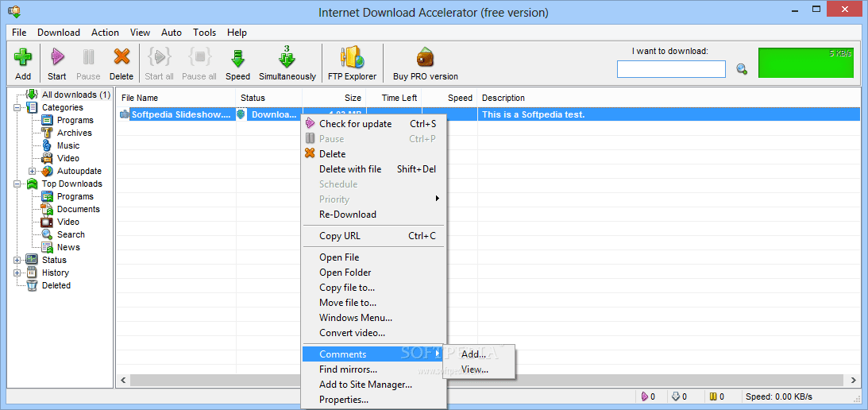Open the Auto menu
This screenshot has height=410, width=868.
coord(172,32)
